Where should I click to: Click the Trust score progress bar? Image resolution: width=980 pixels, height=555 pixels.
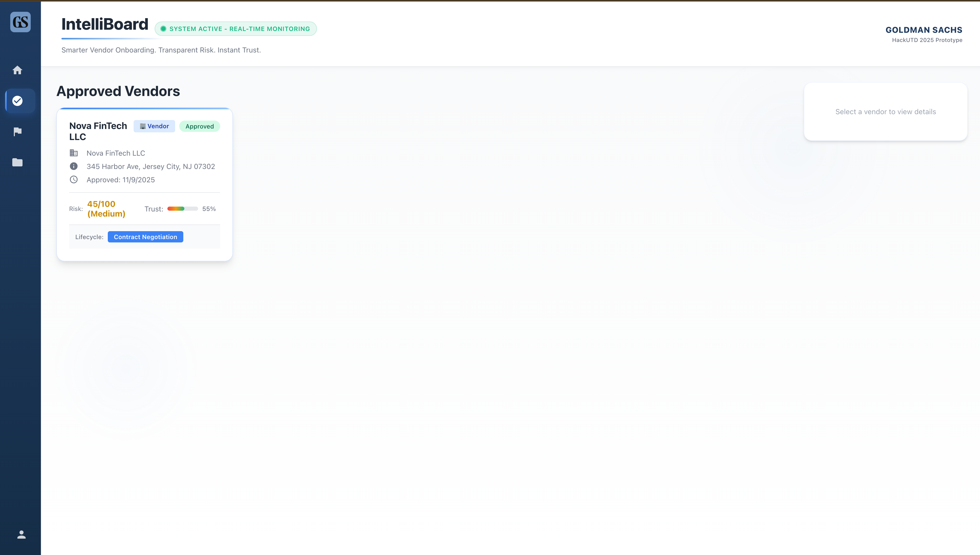pos(183,208)
